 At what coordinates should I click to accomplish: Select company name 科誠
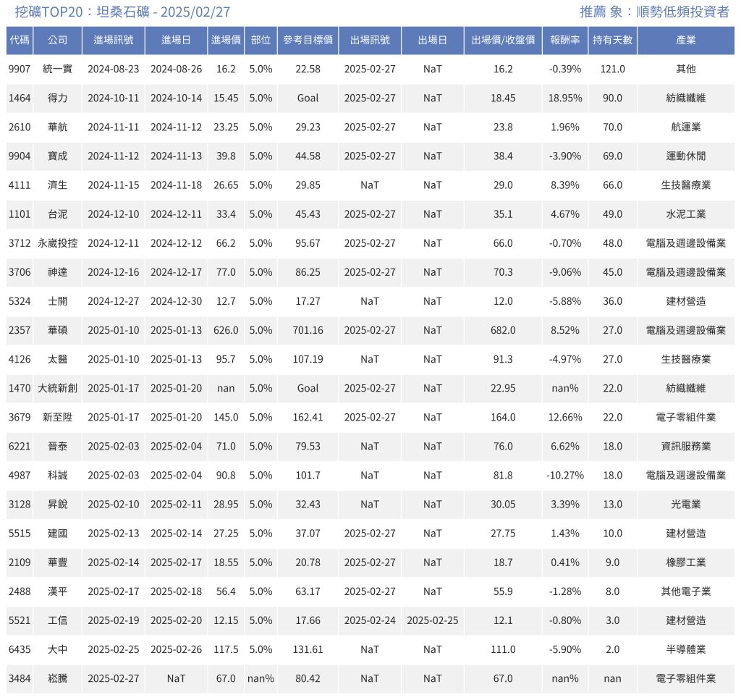click(x=58, y=476)
